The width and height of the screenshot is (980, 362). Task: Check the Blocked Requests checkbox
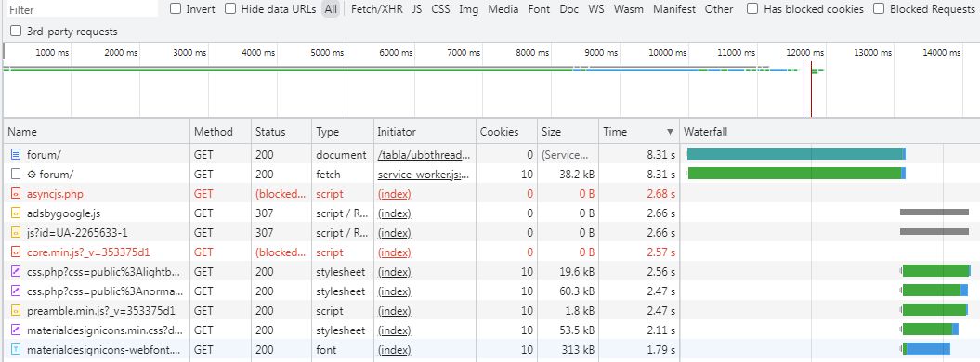(879, 8)
